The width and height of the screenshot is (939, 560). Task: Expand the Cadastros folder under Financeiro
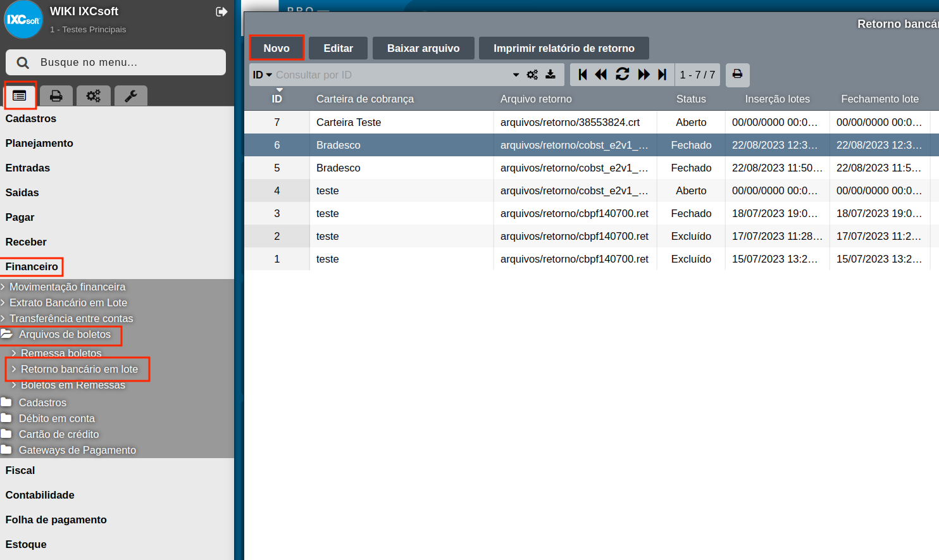(42, 402)
